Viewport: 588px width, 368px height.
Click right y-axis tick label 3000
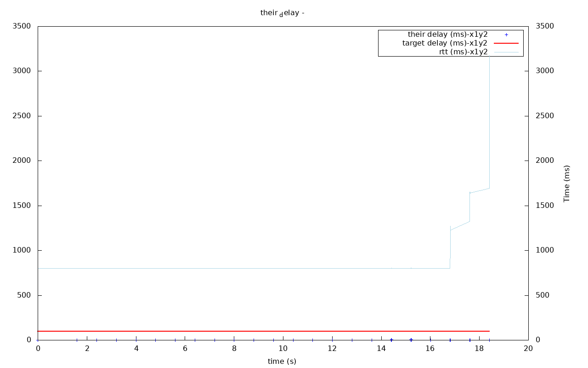(x=545, y=71)
